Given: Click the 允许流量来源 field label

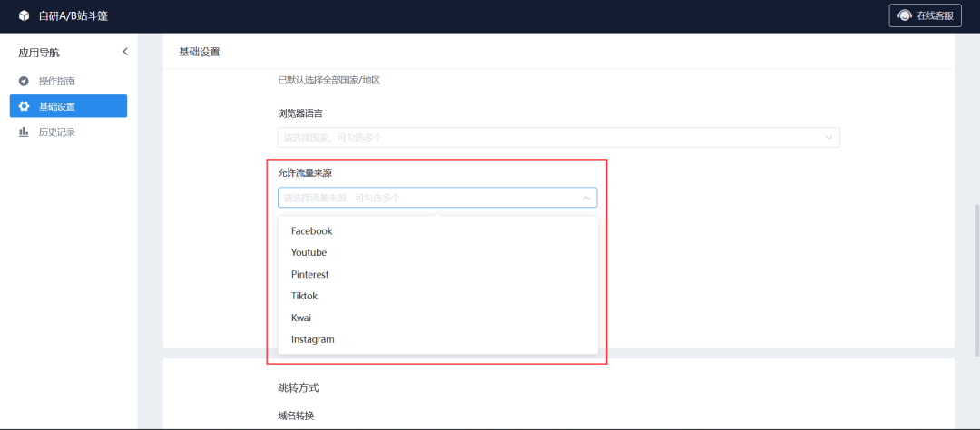Looking at the screenshot, I should click(306, 173).
